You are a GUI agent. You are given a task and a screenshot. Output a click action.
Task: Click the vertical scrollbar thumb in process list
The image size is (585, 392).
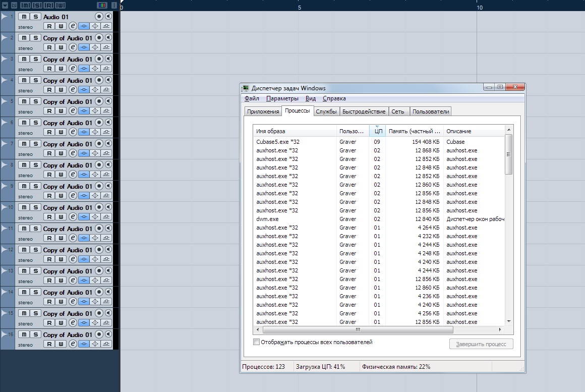click(508, 154)
